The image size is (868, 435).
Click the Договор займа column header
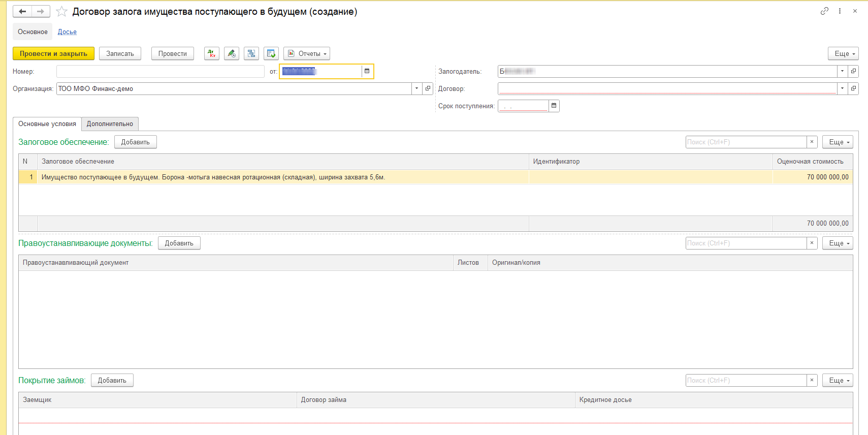tap(436, 399)
